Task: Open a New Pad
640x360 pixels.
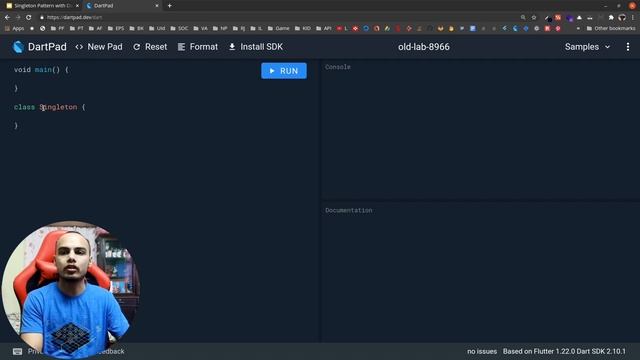Action: (x=99, y=47)
